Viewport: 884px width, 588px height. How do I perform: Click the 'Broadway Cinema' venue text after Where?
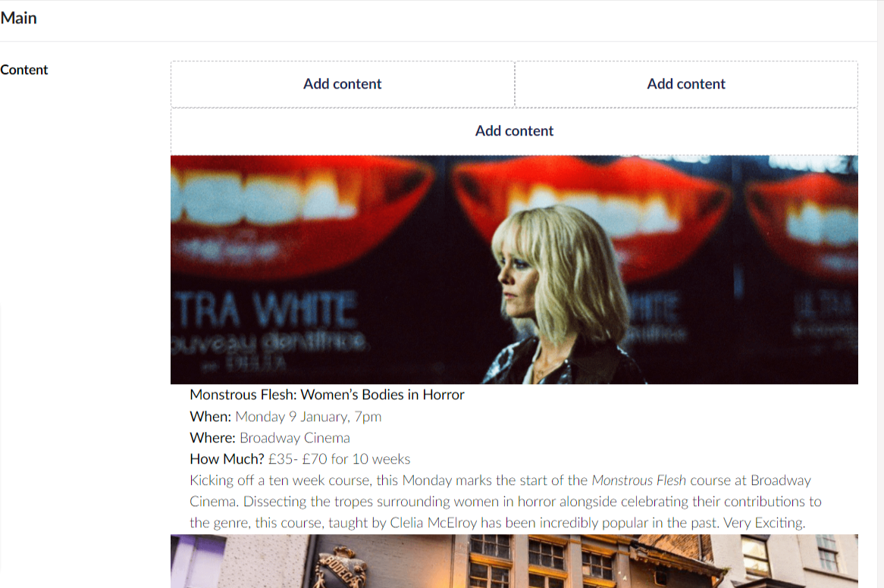pos(295,438)
